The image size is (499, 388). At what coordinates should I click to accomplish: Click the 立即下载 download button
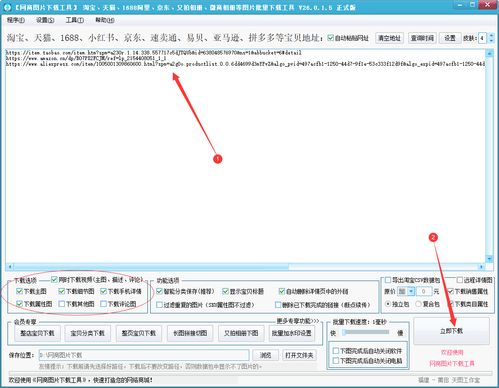(452, 331)
